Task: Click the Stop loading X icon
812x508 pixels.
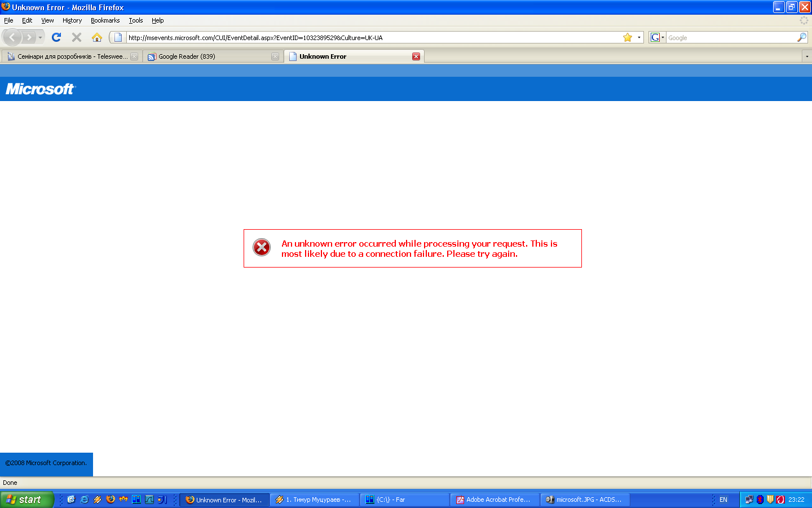Action: coord(77,37)
